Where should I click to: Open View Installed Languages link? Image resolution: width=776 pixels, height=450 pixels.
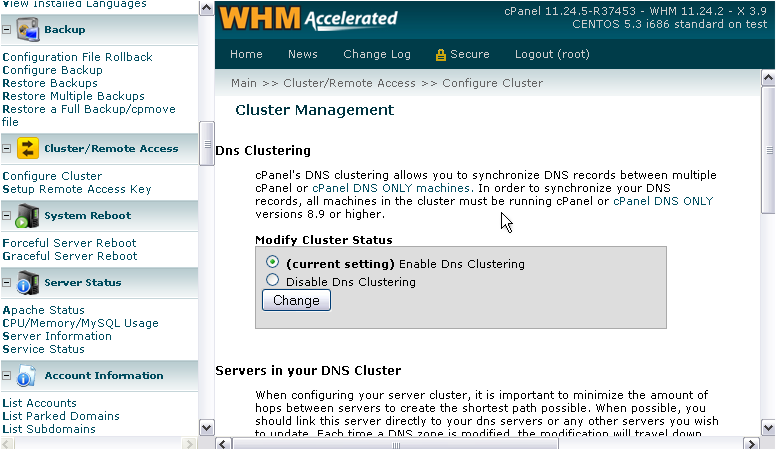74,4
